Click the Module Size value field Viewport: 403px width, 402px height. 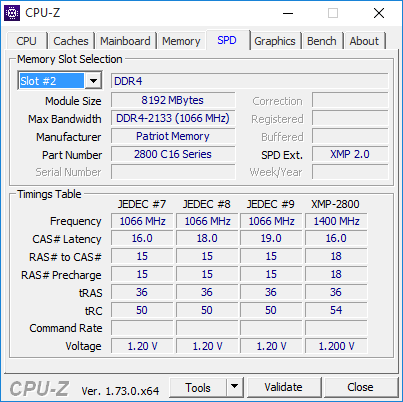(173, 100)
